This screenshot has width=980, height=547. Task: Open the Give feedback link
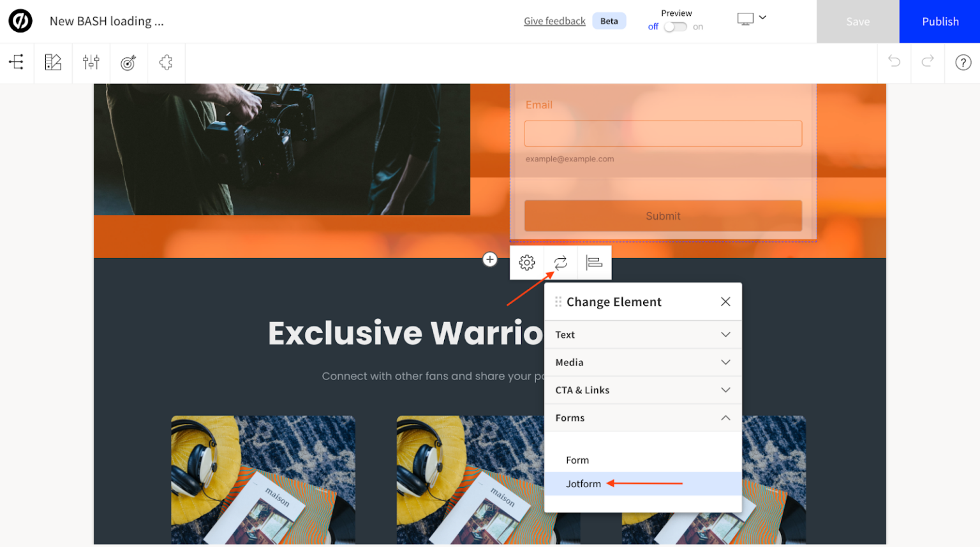tap(554, 20)
